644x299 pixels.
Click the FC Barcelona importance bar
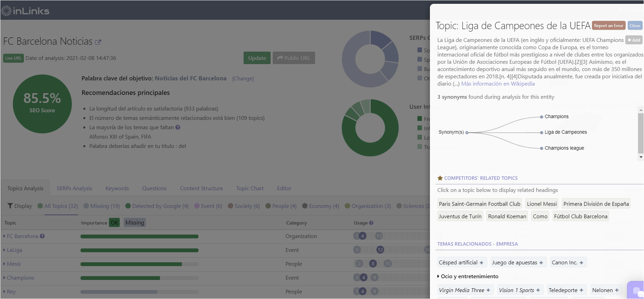click(139, 236)
